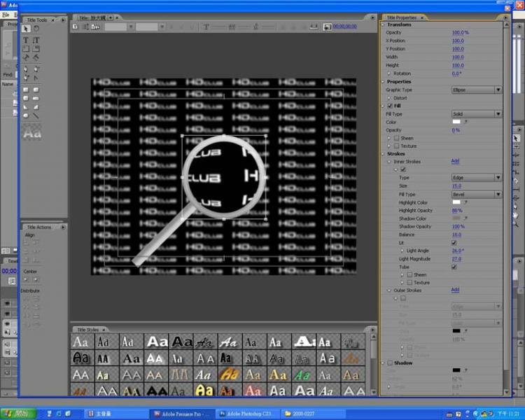Uncheck the Fill checkbox
This screenshot has width=525, height=420.
(x=391, y=106)
